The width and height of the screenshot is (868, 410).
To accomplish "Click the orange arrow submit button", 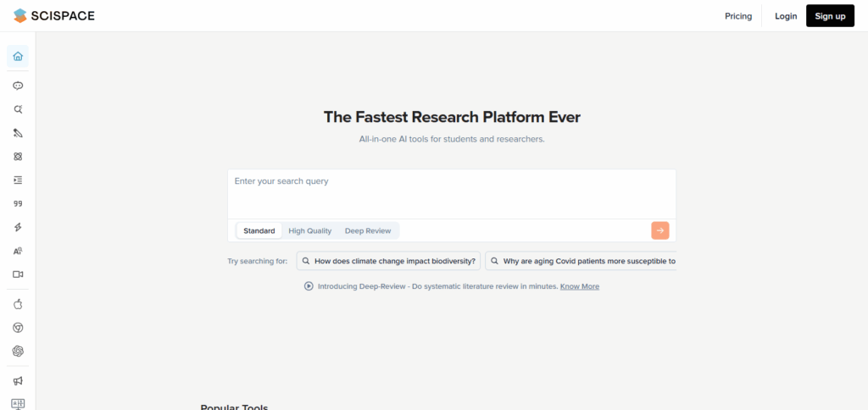I will pyautogui.click(x=659, y=230).
